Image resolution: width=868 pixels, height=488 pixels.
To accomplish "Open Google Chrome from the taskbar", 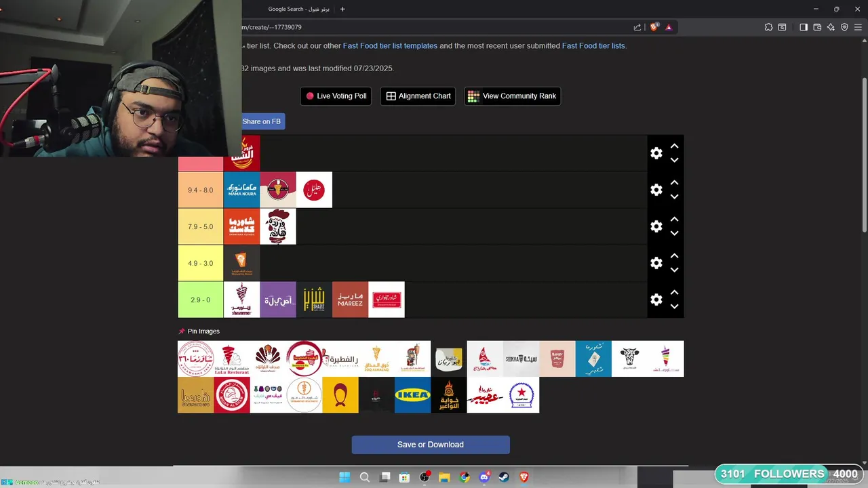I will click(465, 477).
